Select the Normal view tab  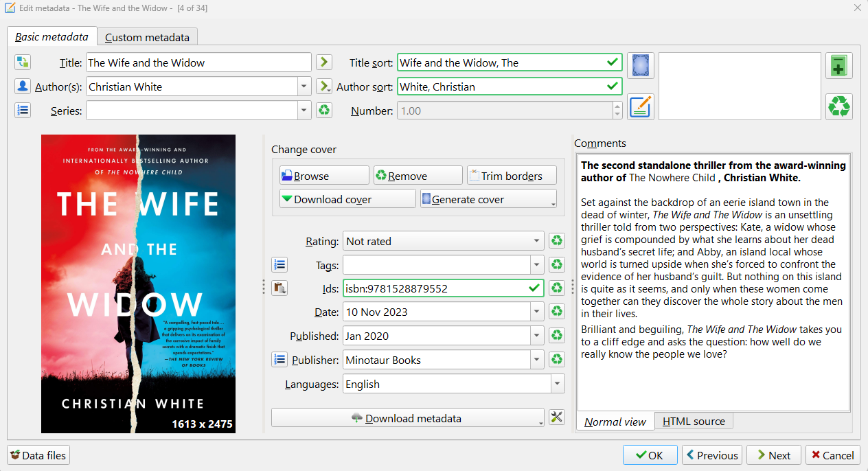[x=615, y=421]
